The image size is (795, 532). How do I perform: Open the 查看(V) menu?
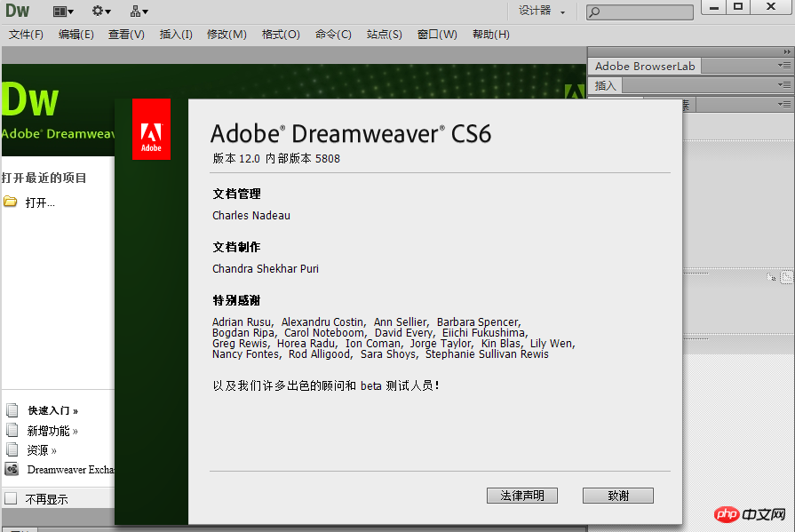[126, 35]
